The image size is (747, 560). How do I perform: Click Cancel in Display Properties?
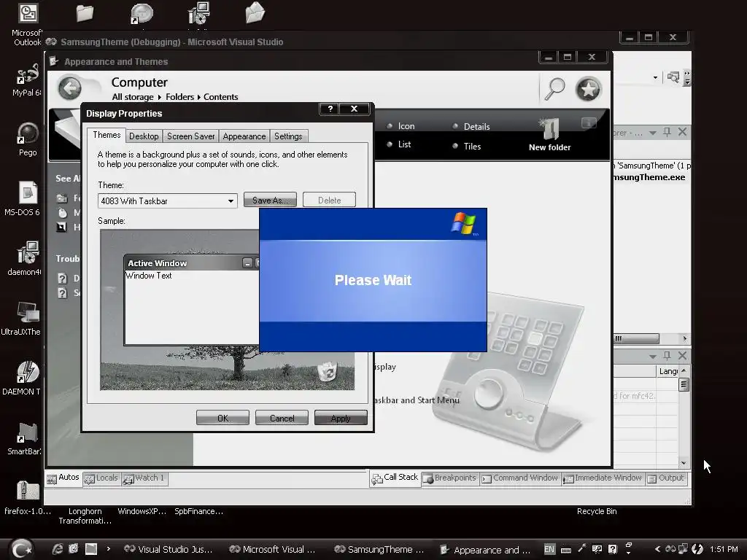[x=282, y=418]
